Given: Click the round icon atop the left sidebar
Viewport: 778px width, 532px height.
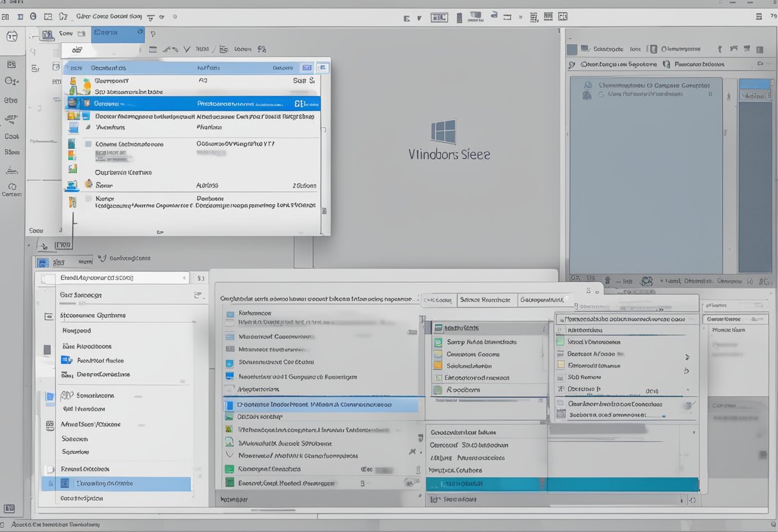Looking at the screenshot, I should pos(12,36).
